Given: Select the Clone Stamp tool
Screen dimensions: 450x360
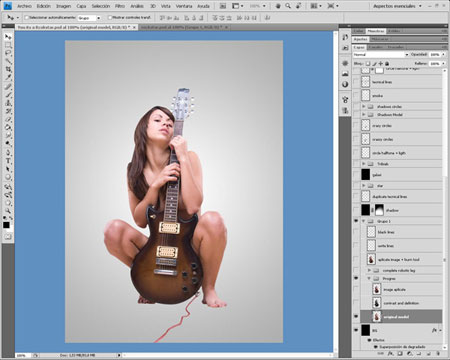Looking at the screenshot, I should point(8,103).
